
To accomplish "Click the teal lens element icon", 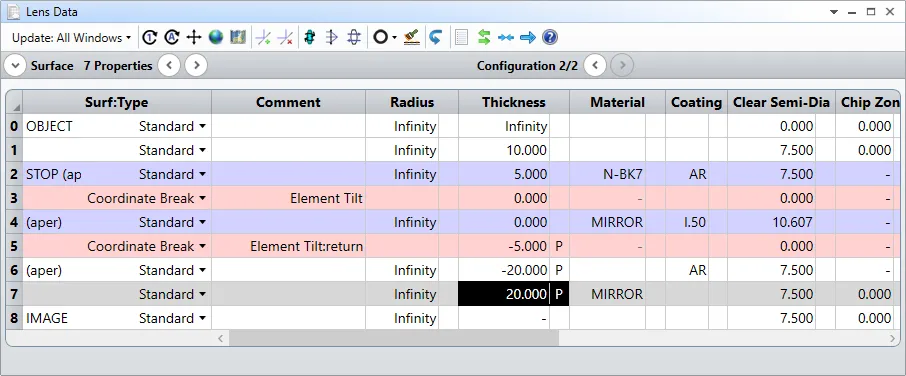I will [310, 38].
